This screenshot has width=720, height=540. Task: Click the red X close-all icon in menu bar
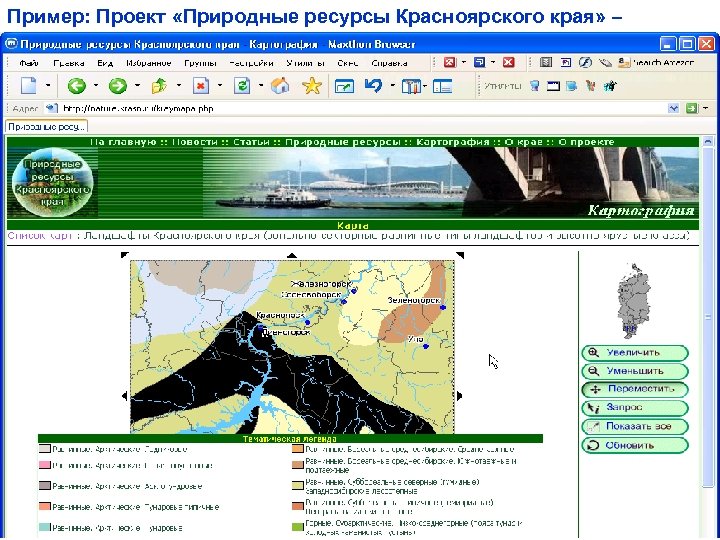[x=508, y=62]
